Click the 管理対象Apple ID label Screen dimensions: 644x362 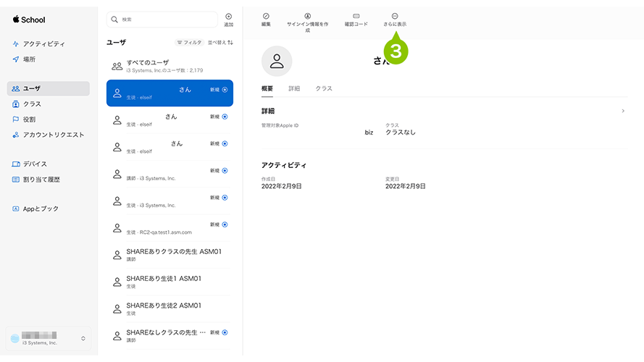pyautogui.click(x=280, y=125)
